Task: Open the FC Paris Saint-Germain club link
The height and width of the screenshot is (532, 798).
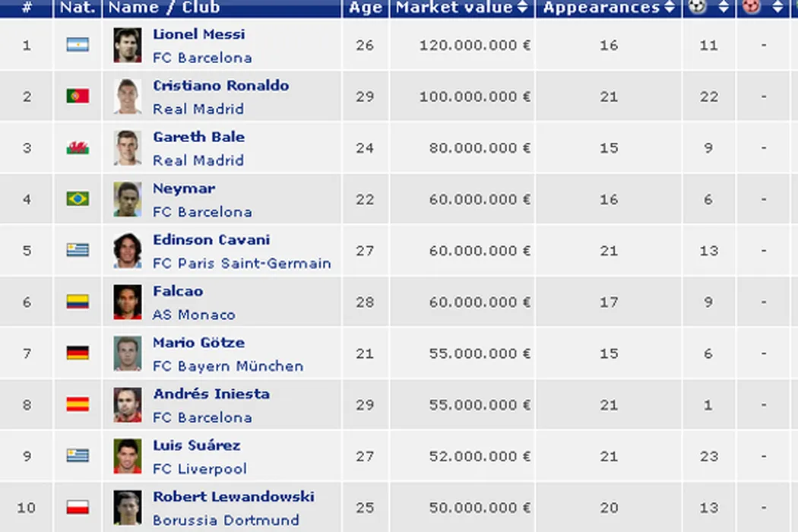Action: pos(242,264)
